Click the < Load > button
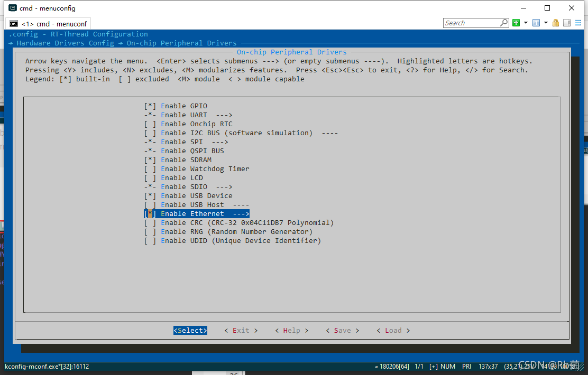 [393, 331]
